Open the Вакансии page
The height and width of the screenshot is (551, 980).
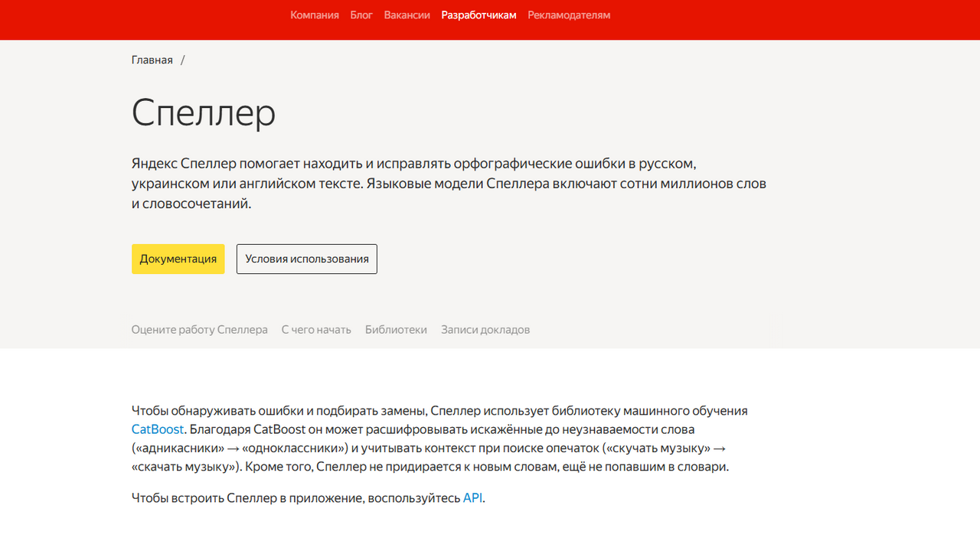tap(407, 15)
